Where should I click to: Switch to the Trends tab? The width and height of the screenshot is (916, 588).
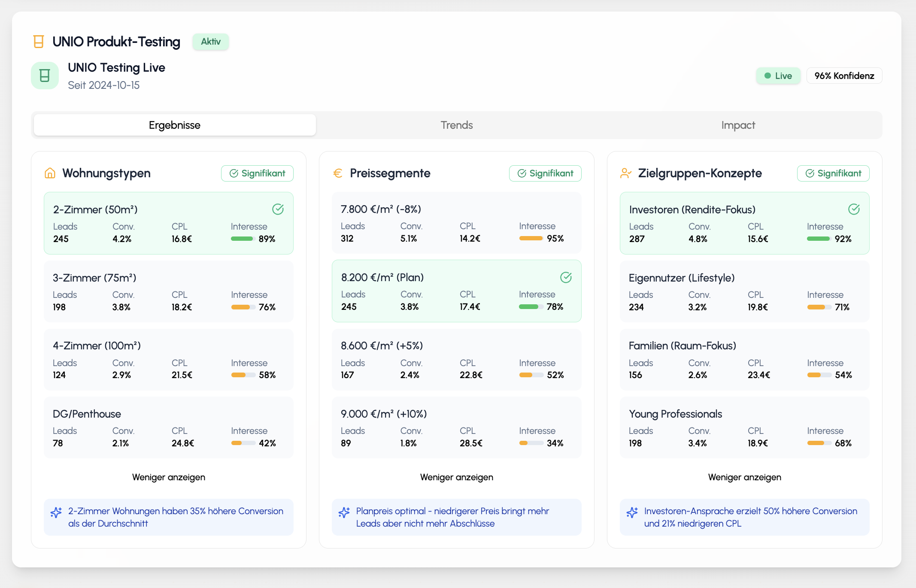(456, 125)
